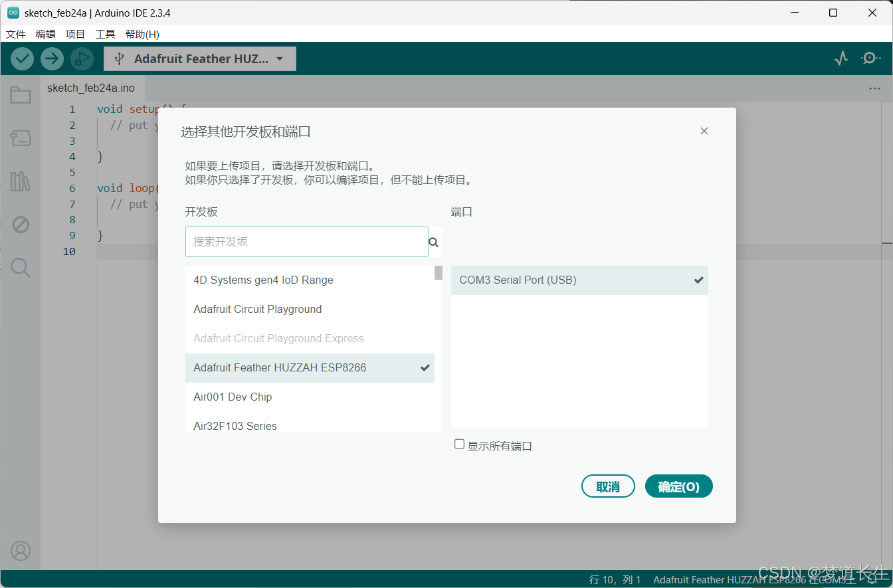Click the Upload arrow toolbar icon
This screenshot has height=588, width=893.
[52, 58]
